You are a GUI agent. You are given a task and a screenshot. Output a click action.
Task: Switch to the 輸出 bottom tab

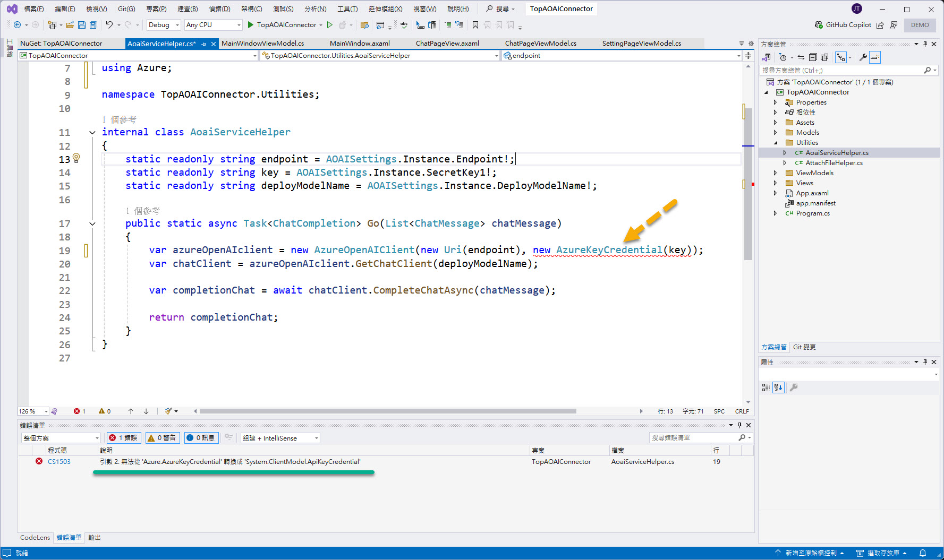click(x=95, y=538)
